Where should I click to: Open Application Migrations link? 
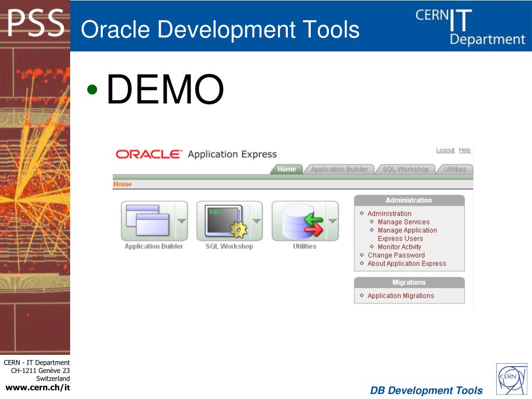click(401, 296)
